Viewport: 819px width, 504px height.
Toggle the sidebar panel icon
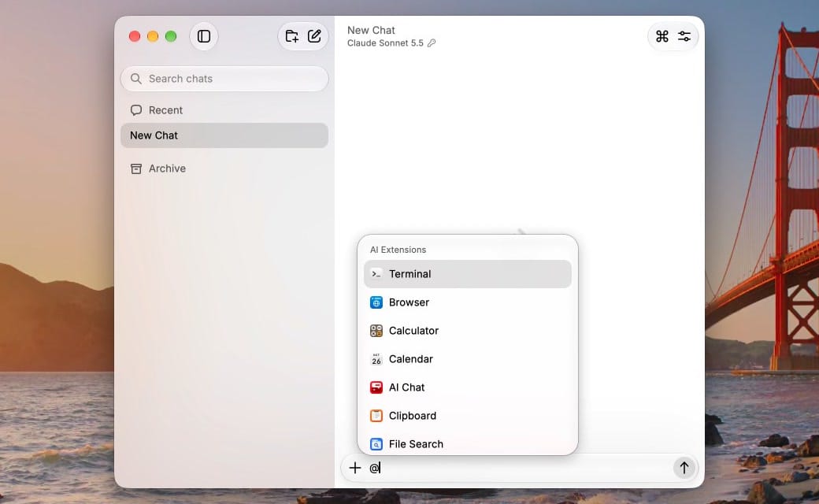pos(204,36)
